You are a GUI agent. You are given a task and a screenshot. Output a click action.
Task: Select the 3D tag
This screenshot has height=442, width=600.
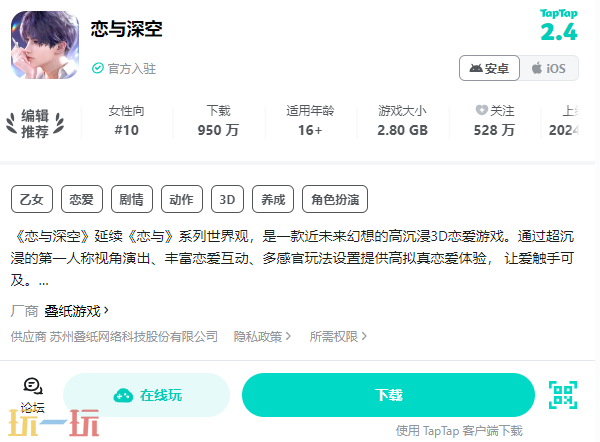coord(227,199)
